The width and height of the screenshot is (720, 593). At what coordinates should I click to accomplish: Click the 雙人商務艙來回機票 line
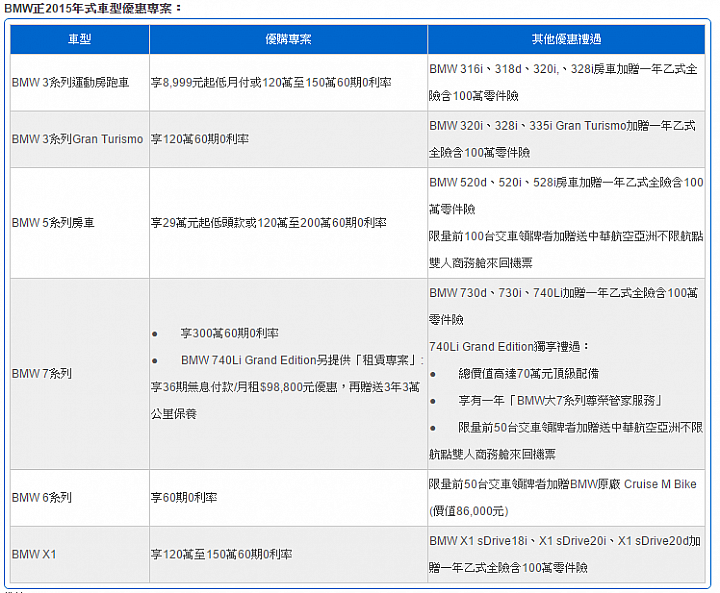coord(481,263)
